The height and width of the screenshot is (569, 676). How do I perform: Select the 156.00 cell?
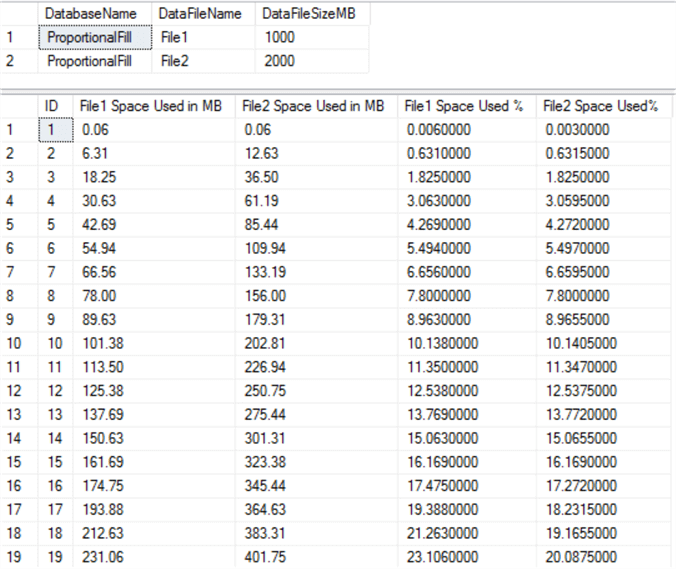[316, 296]
